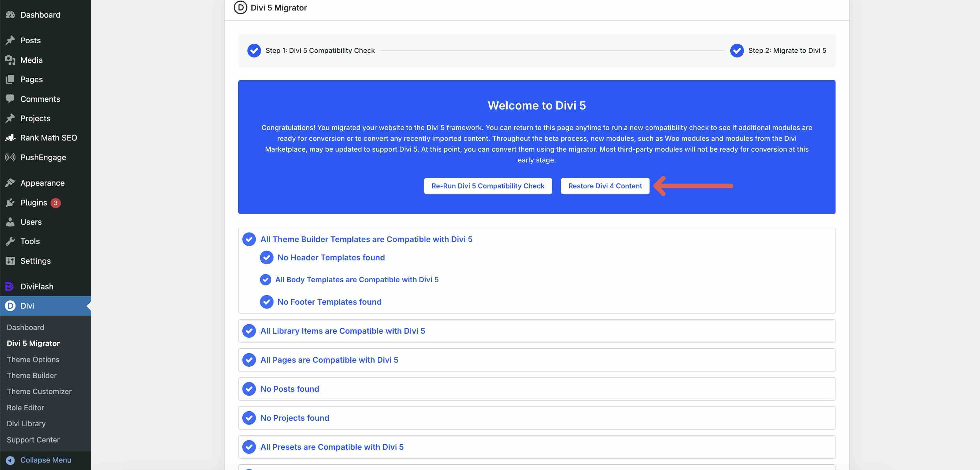
Task: Click the DiviFlash plugin icon
Action: click(9, 286)
